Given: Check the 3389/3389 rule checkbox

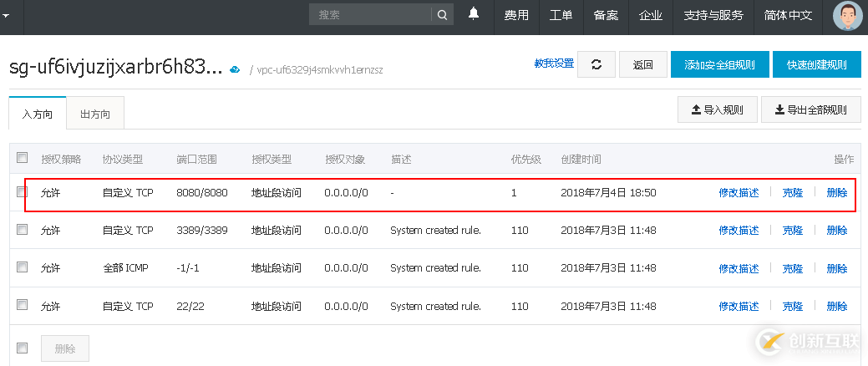Looking at the screenshot, I should click(23, 230).
